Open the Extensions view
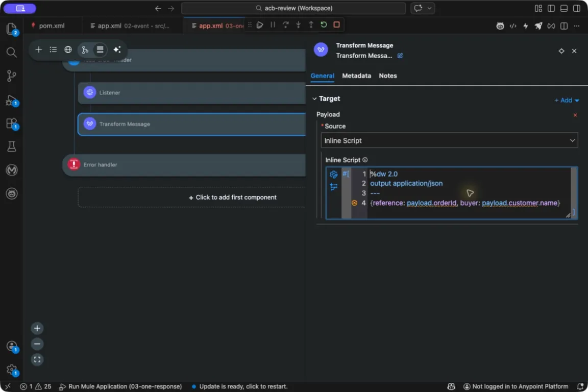588x392 pixels. pyautogui.click(x=12, y=124)
